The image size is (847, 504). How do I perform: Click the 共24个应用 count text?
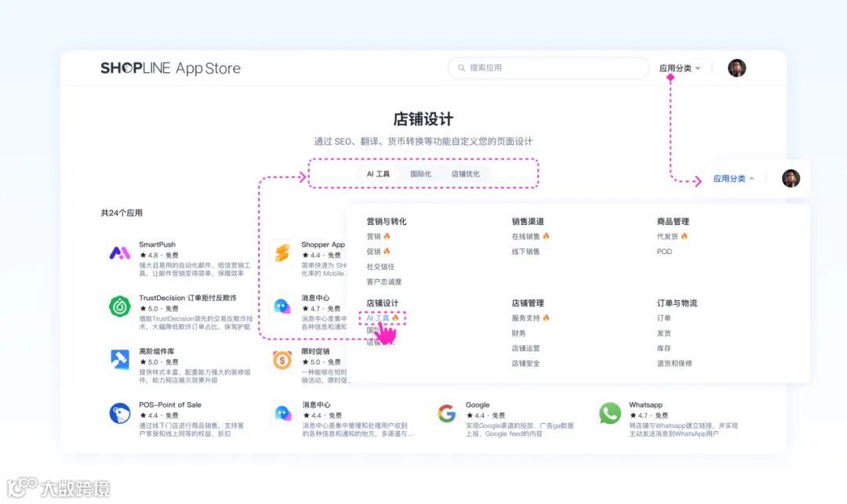pos(122,212)
